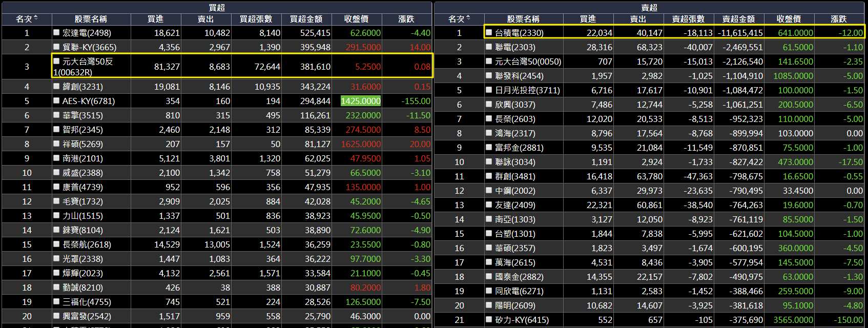Open stock name 華擎(3515)
The image size is (868, 328).
82,115
